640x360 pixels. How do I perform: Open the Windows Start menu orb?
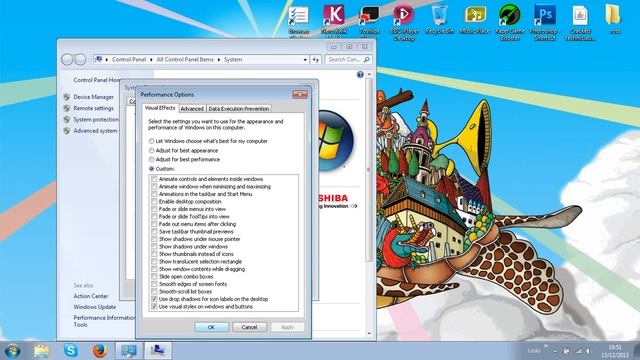coord(12,351)
